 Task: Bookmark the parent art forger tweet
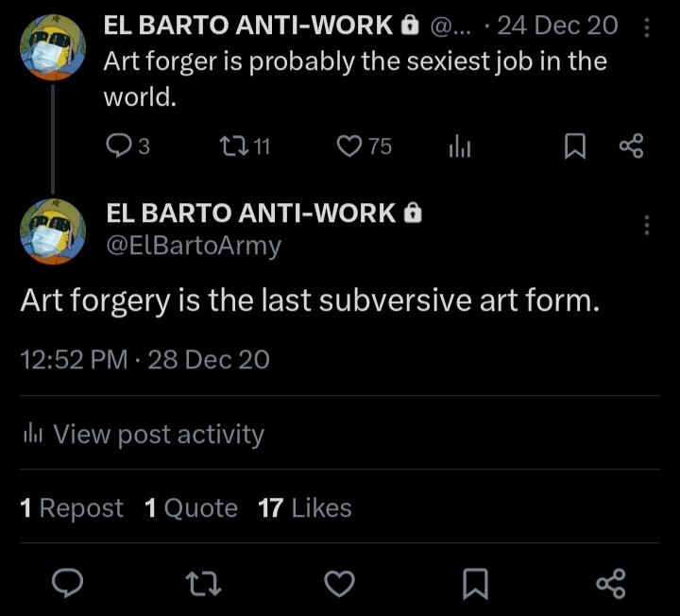[575, 145]
